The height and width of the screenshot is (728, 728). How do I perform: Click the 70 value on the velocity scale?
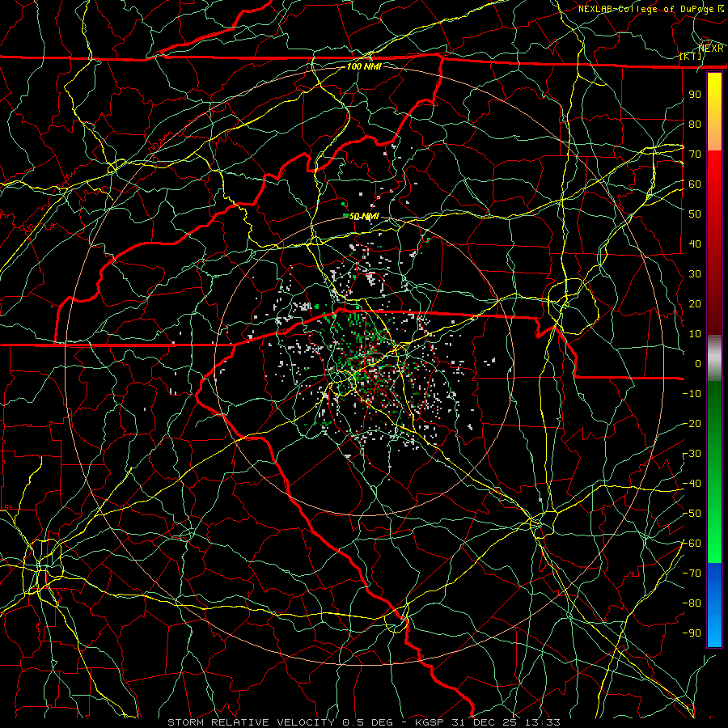(695, 154)
